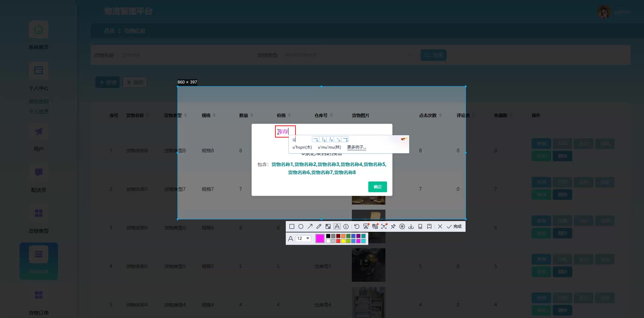Select the arrow annotation tool
This screenshot has width=644, height=318.
(310, 226)
